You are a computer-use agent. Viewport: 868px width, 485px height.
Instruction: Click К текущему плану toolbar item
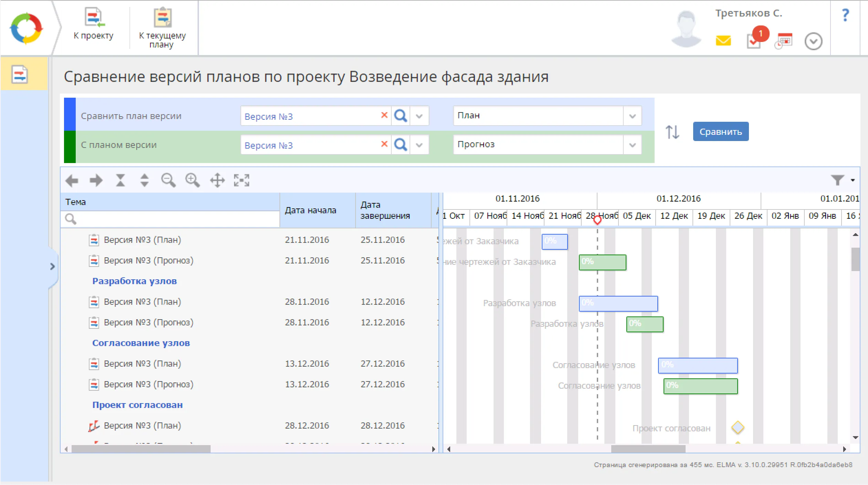(162, 27)
